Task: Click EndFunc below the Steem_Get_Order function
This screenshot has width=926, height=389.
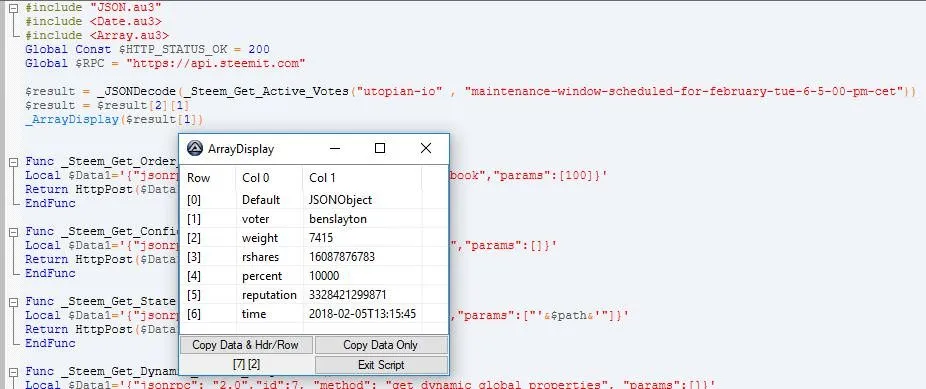Action: coord(50,204)
